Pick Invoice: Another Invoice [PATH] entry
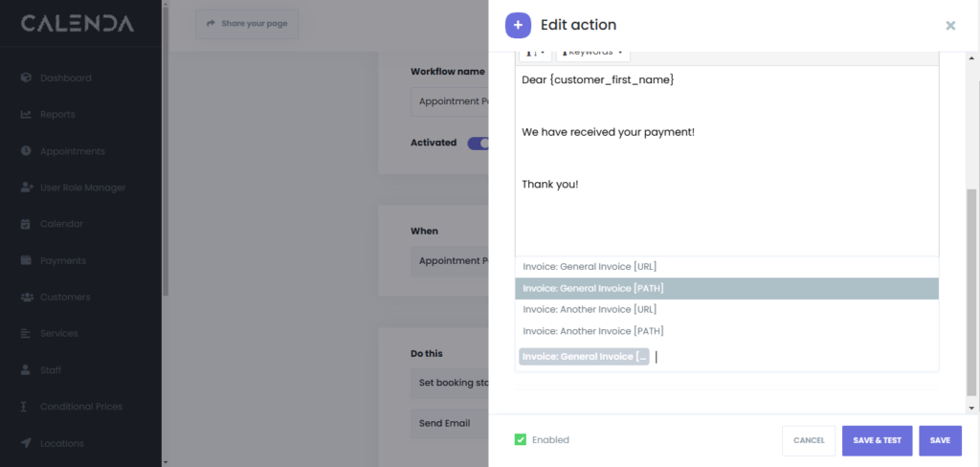This screenshot has height=467, width=980. (x=592, y=331)
